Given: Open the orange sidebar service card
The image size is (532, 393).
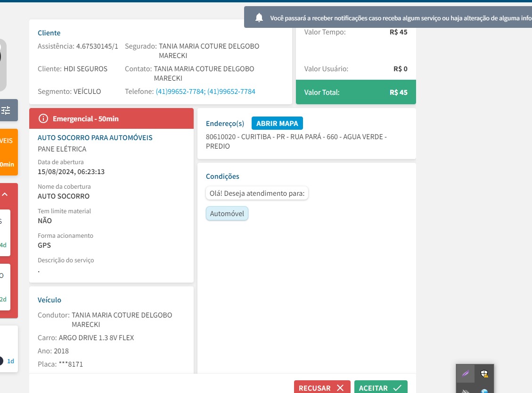Looking at the screenshot, I should (x=8, y=152).
